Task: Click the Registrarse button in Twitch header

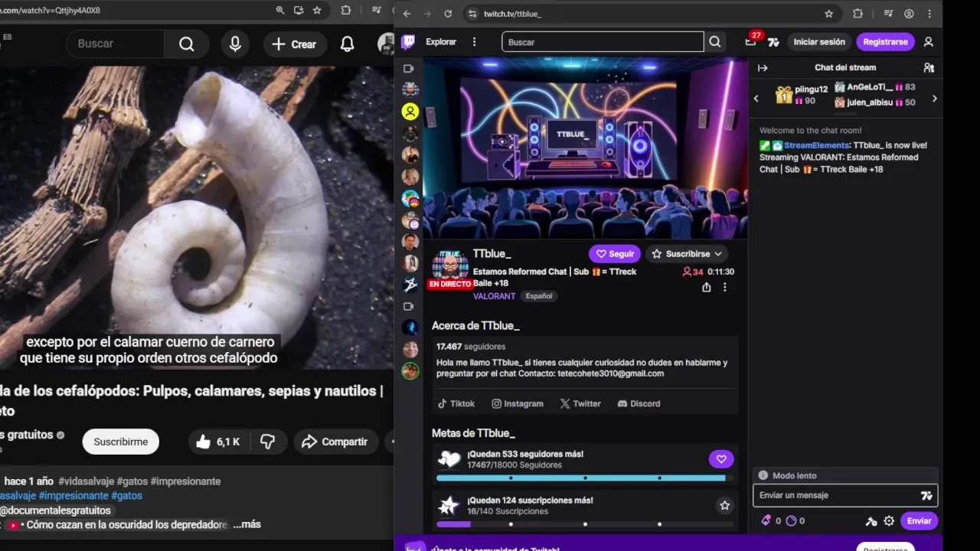Action: pyautogui.click(x=885, y=42)
